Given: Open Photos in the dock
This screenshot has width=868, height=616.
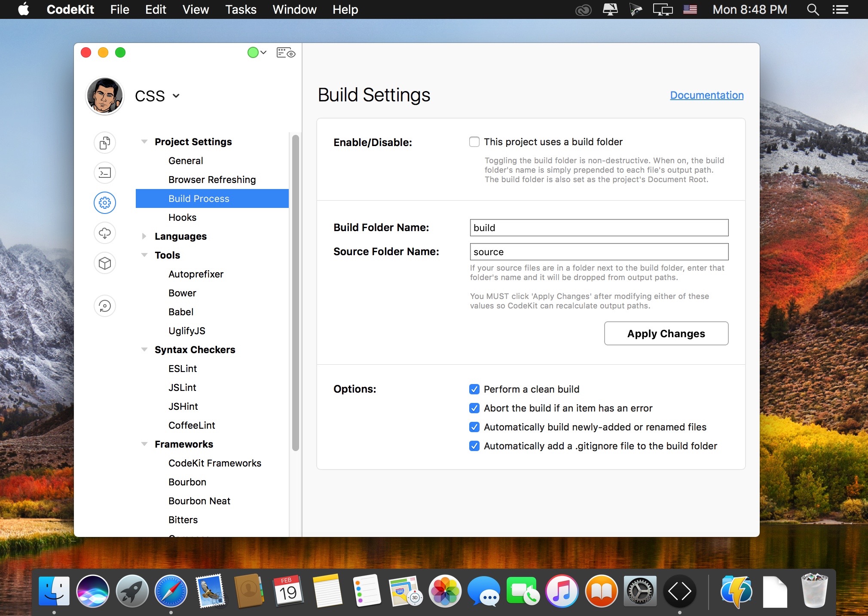Looking at the screenshot, I should pyautogui.click(x=445, y=591).
